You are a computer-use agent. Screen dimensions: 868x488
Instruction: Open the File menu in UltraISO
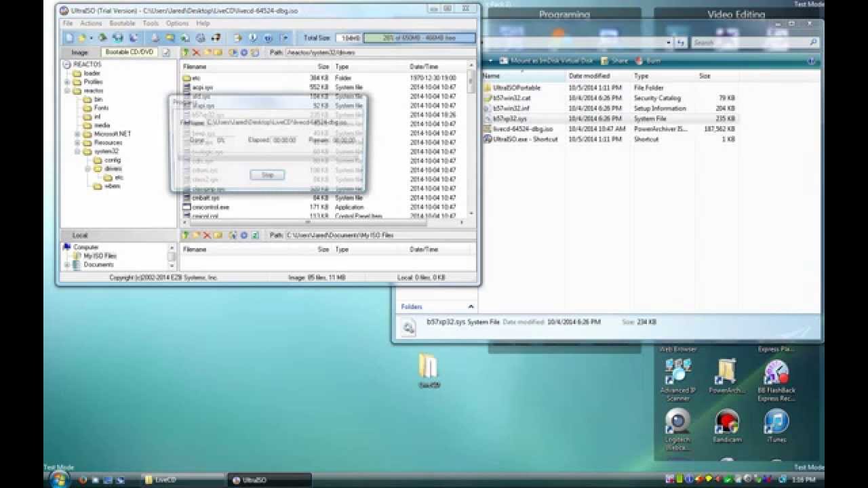[68, 23]
